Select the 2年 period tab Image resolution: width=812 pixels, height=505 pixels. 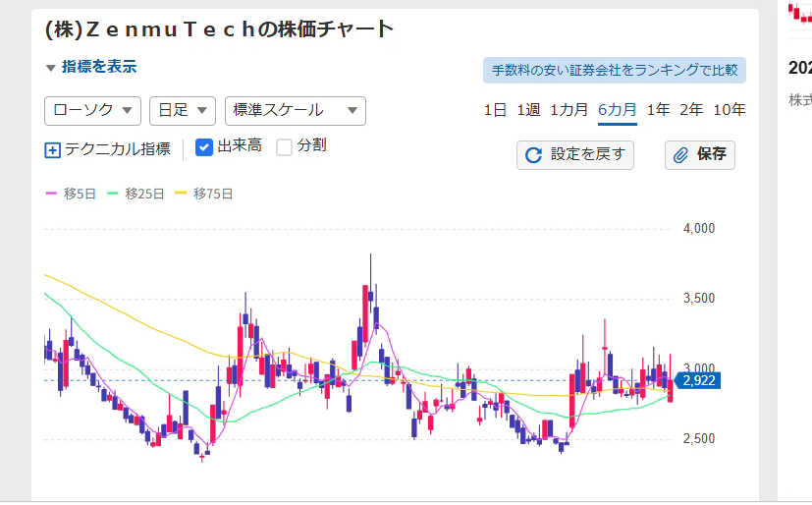click(x=691, y=110)
